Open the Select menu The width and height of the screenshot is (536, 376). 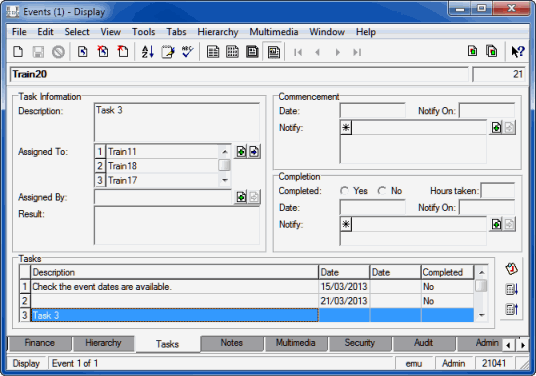[x=77, y=32]
